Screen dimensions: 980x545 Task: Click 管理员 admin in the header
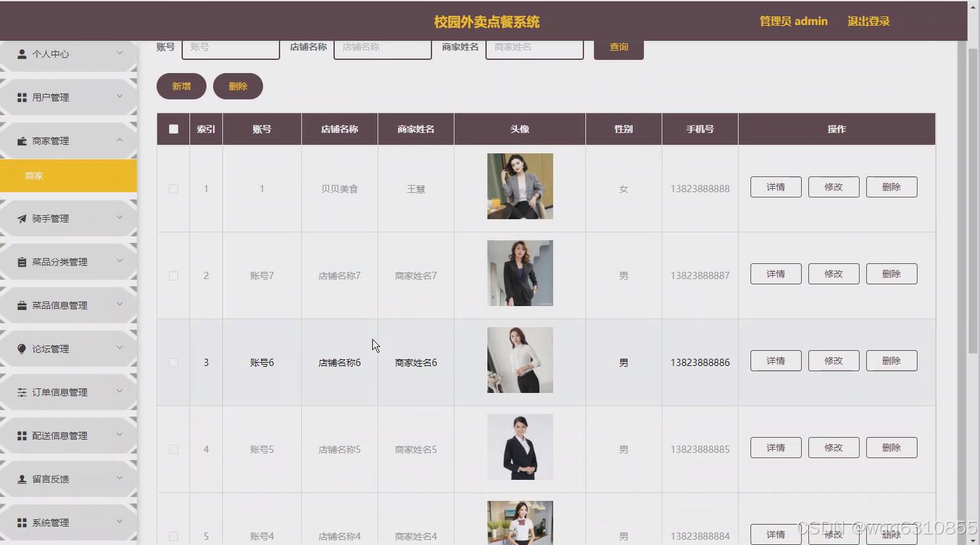click(x=793, y=22)
